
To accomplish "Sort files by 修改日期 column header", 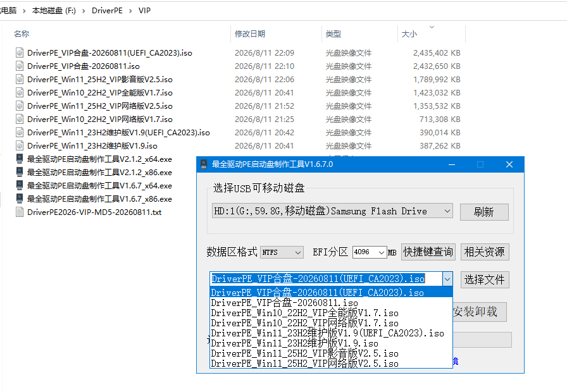I will click(x=250, y=34).
